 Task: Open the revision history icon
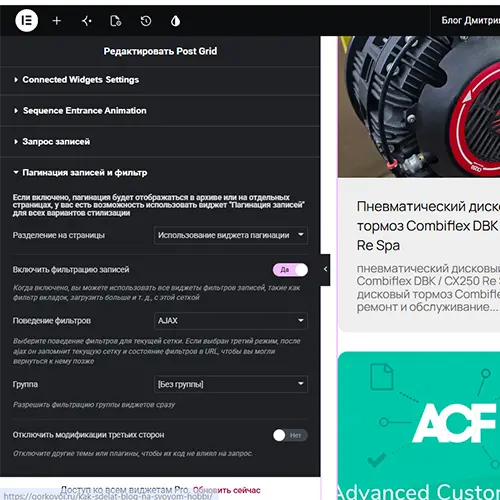pyautogui.click(x=146, y=21)
